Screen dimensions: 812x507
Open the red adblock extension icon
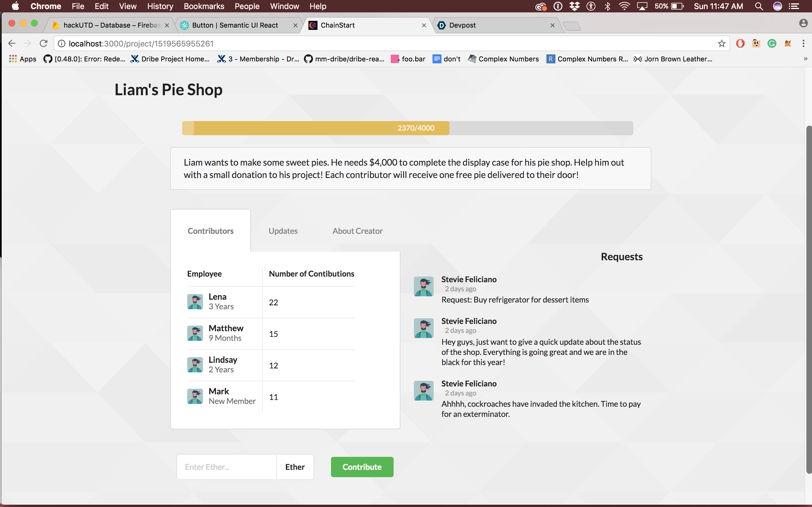(740, 44)
